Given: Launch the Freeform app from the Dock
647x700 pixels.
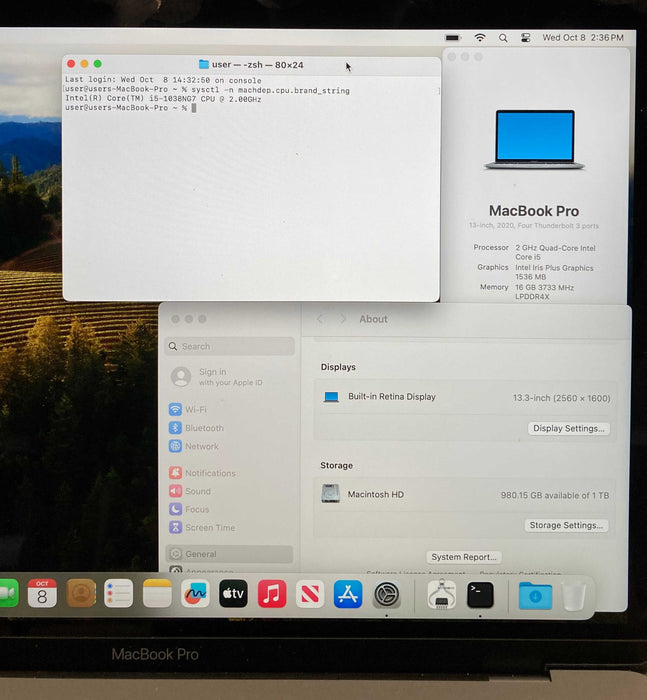Looking at the screenshot, I should point(196,594).
